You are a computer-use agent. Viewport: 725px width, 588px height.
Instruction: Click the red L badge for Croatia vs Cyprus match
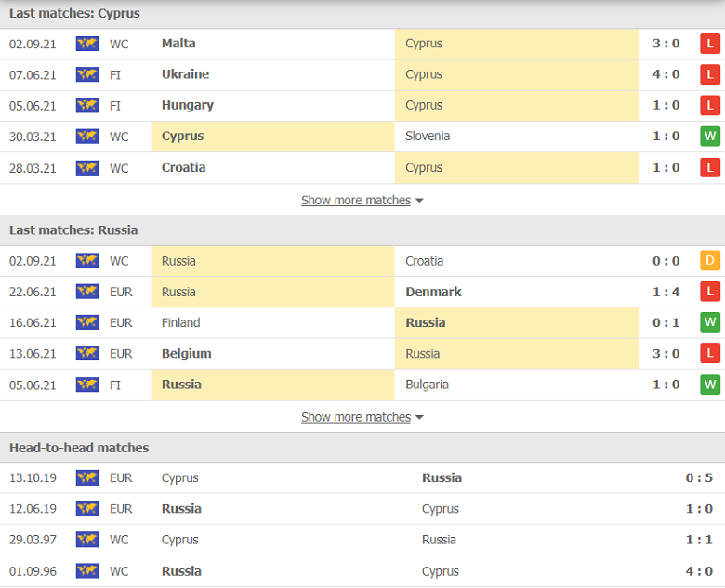[710, 168]
